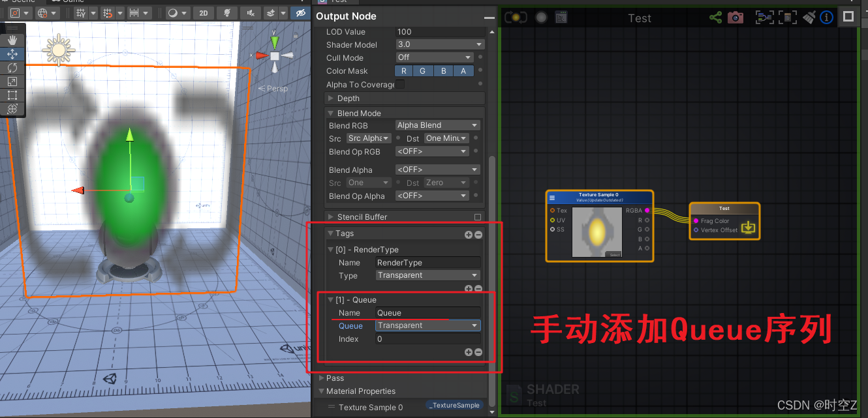Enable the Stencil Buffer checkbox

click(x=478, y=217)
